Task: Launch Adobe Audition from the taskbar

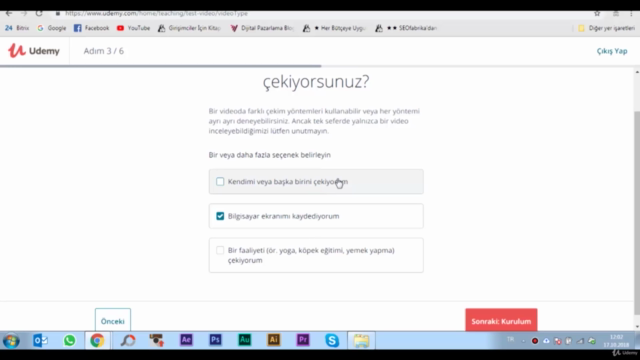Action: [x=244, y=340]
